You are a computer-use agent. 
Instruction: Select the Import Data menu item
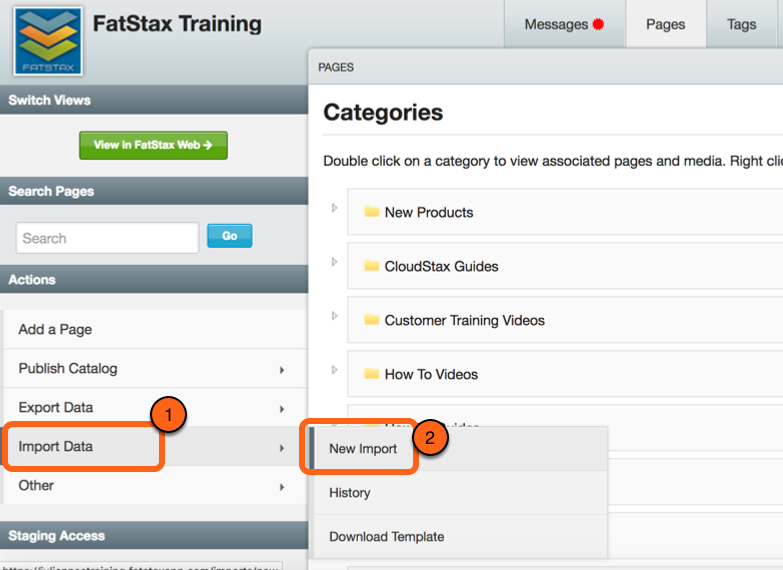(x=156, y=446)
